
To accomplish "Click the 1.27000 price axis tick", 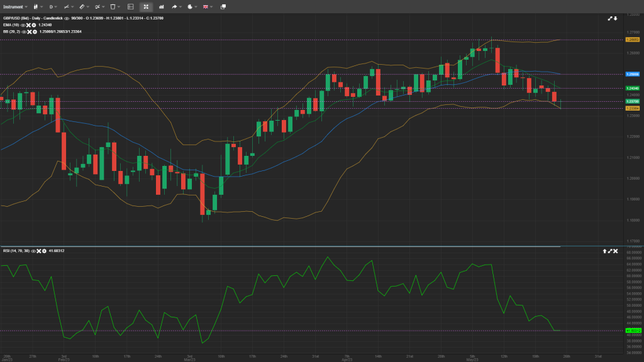I will (633, 32).
